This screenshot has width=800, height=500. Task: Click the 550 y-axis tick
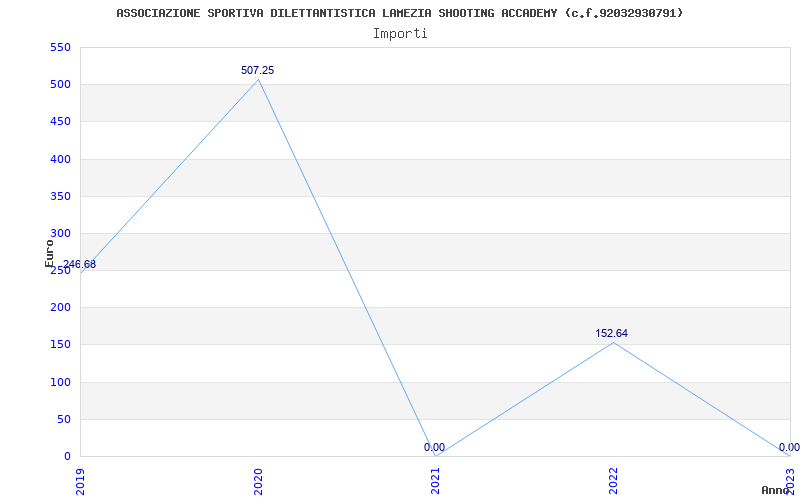point(60,47)
